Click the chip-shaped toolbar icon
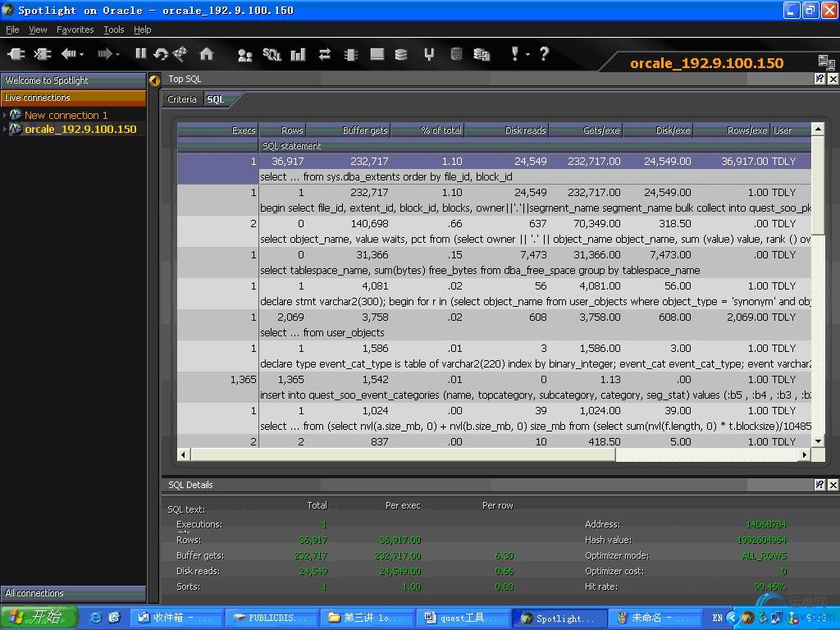 (351, 54)
